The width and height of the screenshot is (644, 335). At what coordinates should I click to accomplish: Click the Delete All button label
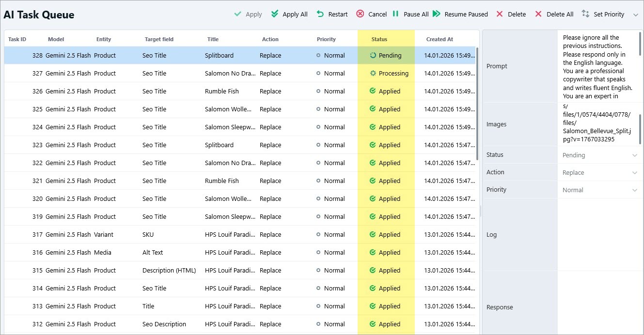[560, 14]
